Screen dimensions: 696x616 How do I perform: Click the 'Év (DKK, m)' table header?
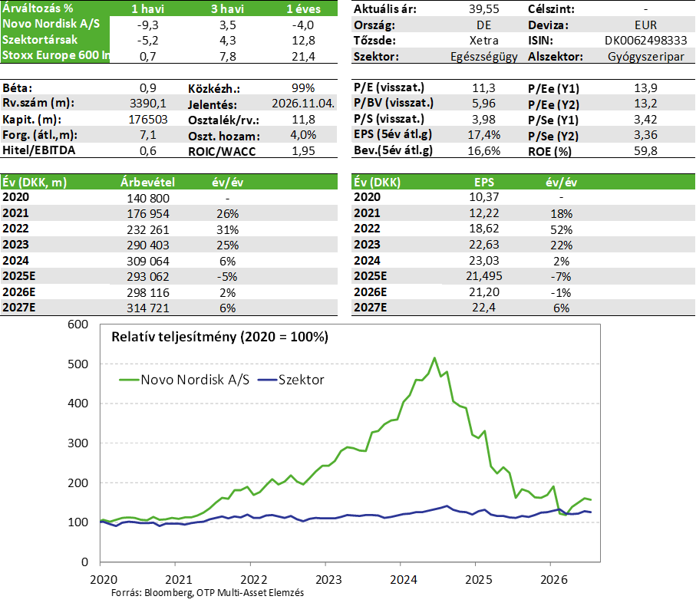(x=35, y=183)
